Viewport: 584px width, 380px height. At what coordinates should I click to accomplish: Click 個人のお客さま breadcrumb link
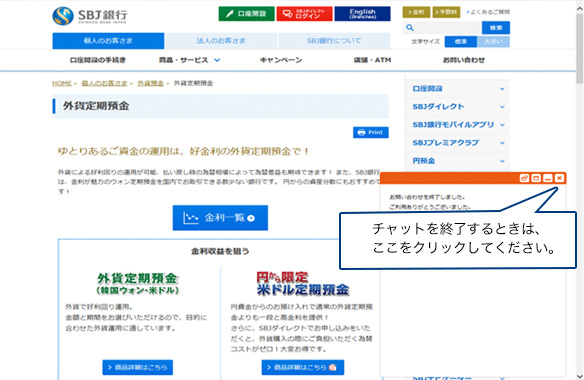[104, 83]
